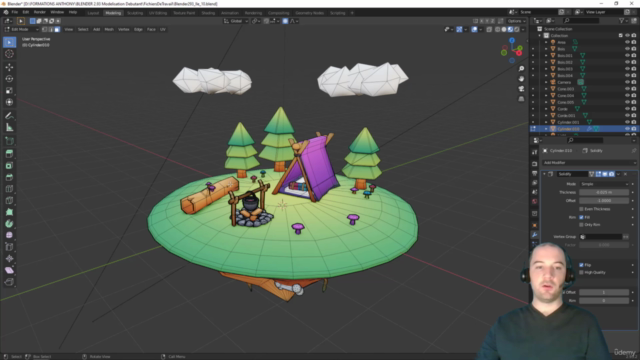Open the Edit Mode dropdown

[x=21, y=29]
